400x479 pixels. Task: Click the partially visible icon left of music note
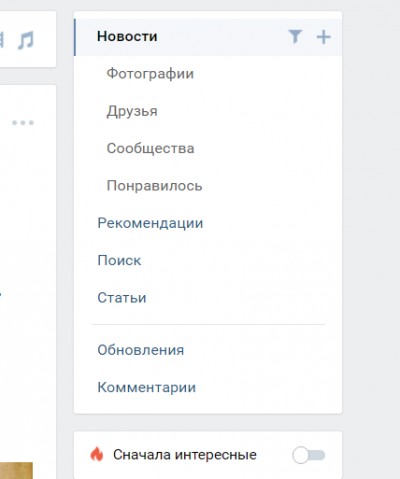point(2,40)
